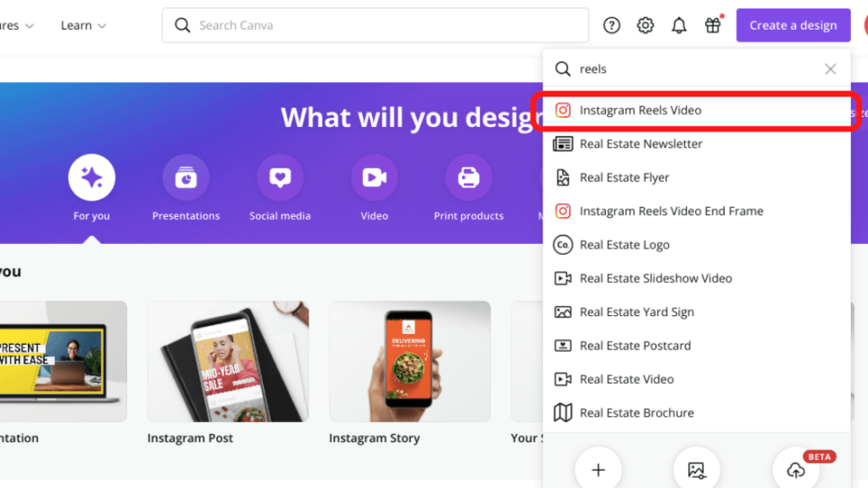Choose Real Estate Logo from results
Screen dimensions: 868x488
(x=697, y=245)
